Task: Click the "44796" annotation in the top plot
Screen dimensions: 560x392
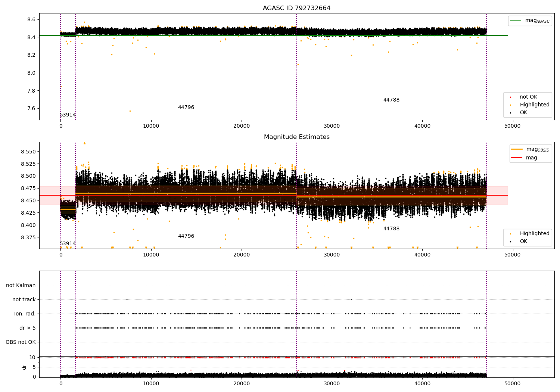Action: coord(186,108)
